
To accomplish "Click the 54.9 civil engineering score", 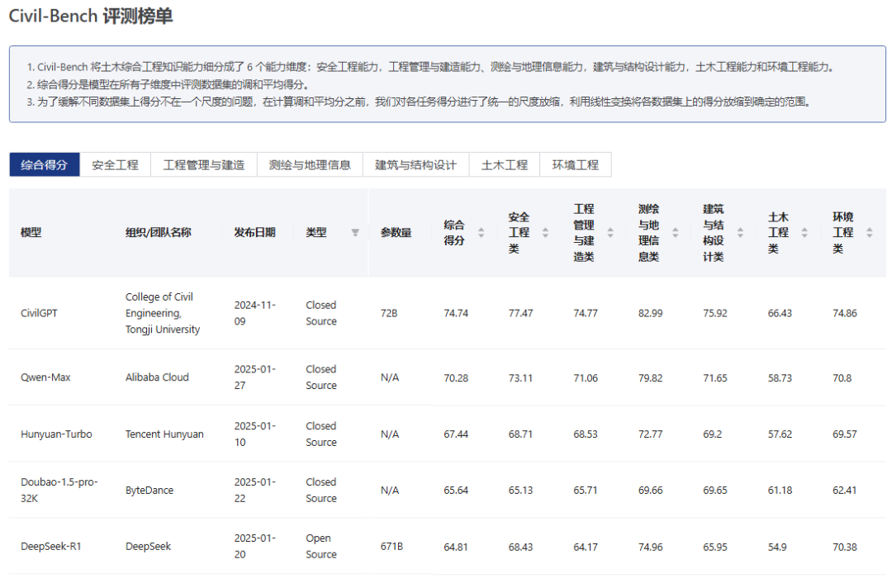I will click(778, 547).
